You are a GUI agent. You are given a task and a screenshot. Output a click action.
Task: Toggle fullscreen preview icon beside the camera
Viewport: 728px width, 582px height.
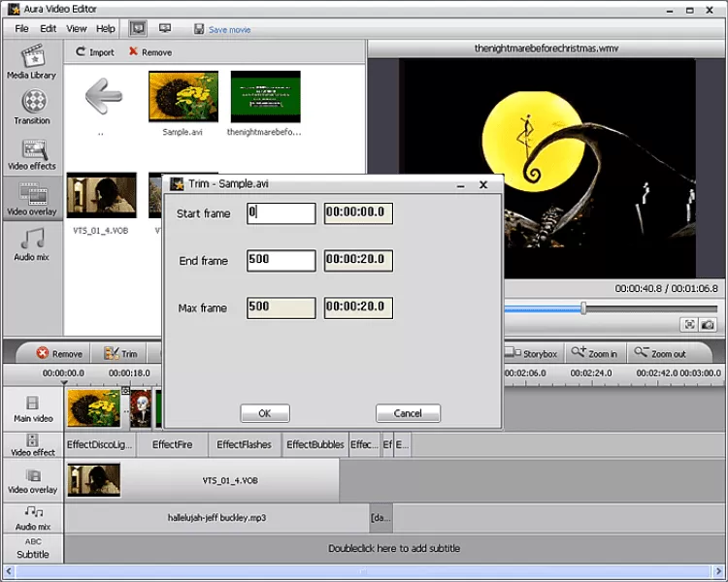[688, 325]
